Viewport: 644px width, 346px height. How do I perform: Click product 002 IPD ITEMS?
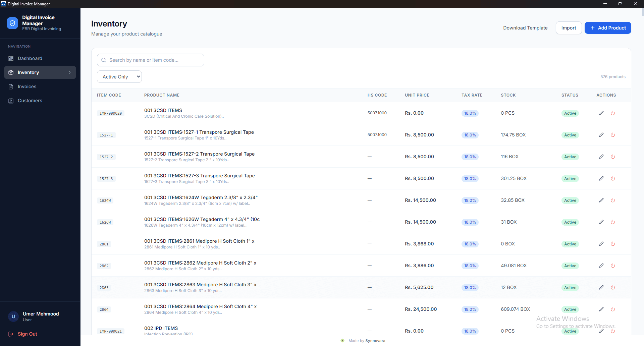pos(161,328)
